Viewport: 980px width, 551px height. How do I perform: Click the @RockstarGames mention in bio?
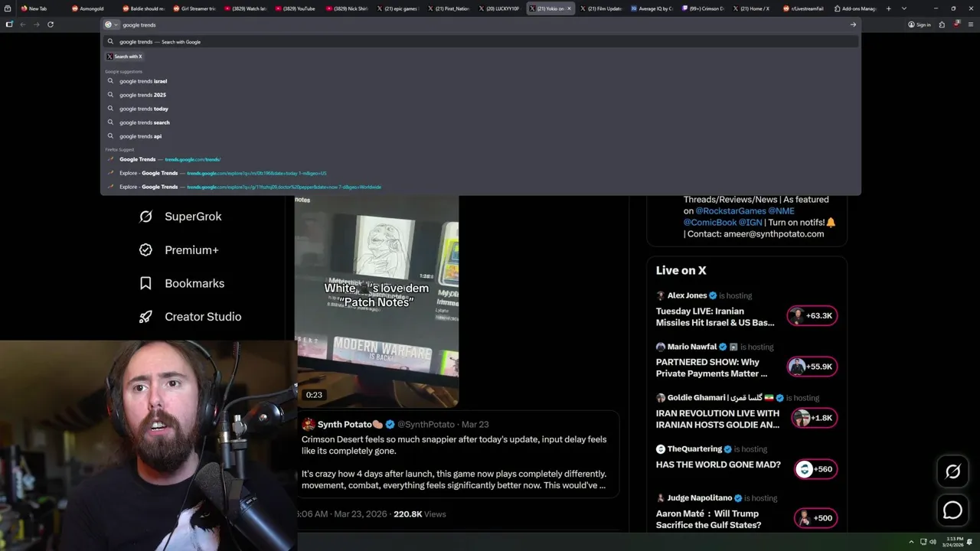(730, 211)
